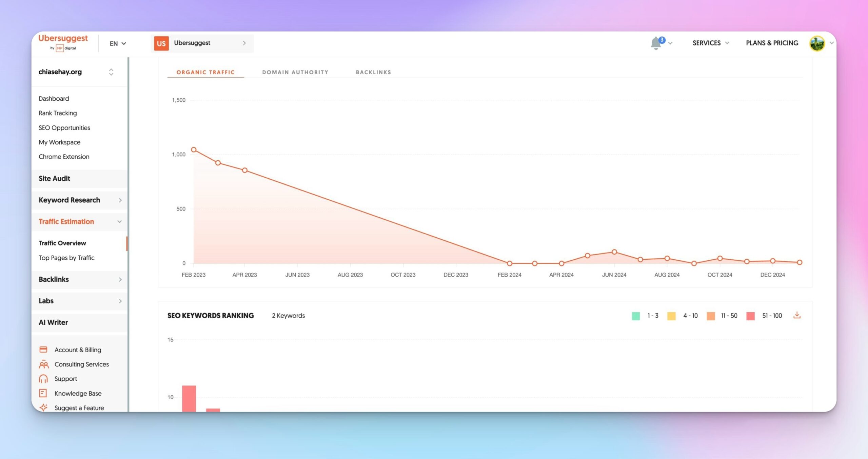Image resolution: width=868 pixels, height=459 pixels.
Task: Click the '2 Keywords' count text
Action: (288, 316)
